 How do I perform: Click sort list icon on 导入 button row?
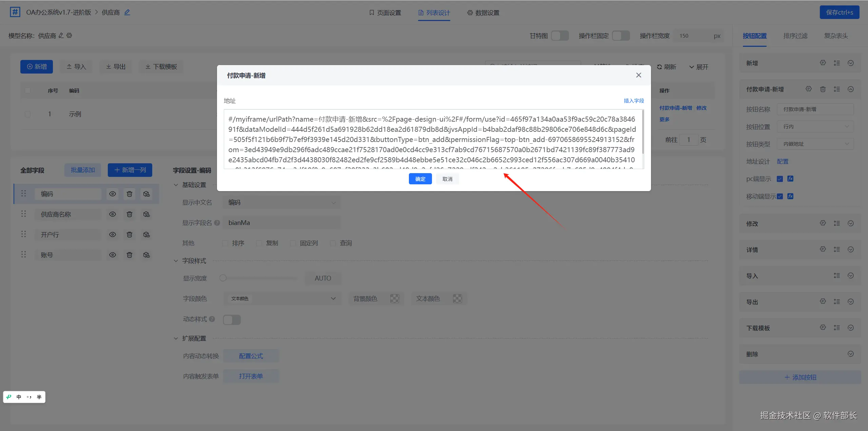pyautogui.click(x=837, y=275)
